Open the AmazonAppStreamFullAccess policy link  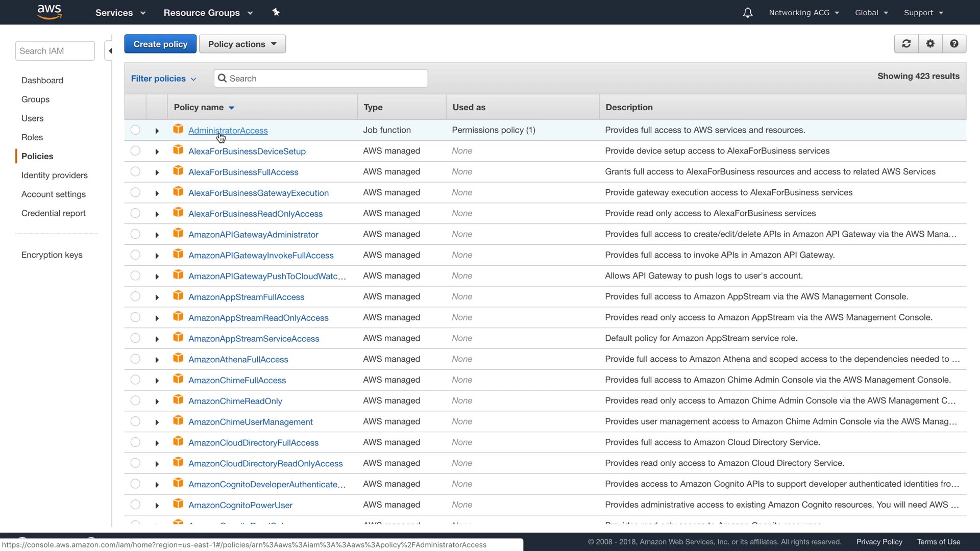[246, 297]
